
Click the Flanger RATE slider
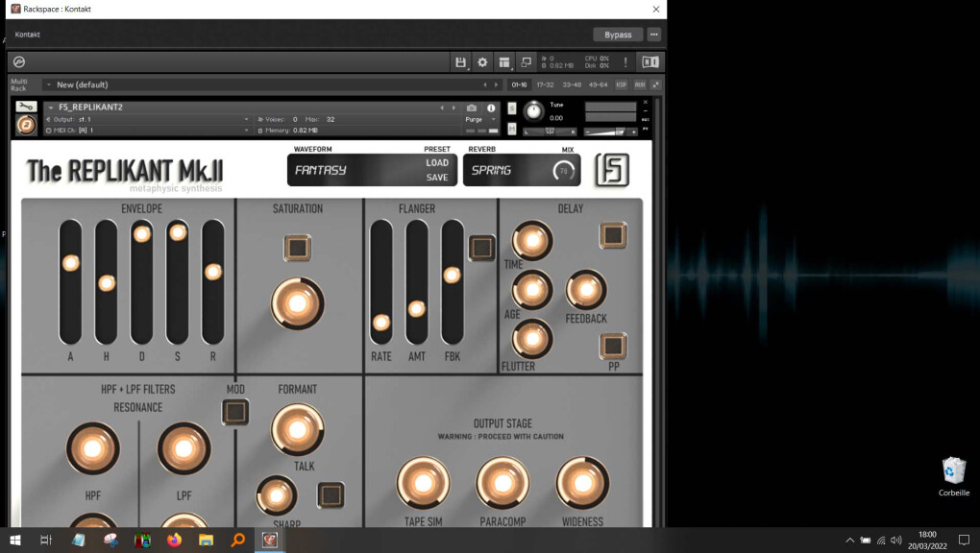(381, 282)
